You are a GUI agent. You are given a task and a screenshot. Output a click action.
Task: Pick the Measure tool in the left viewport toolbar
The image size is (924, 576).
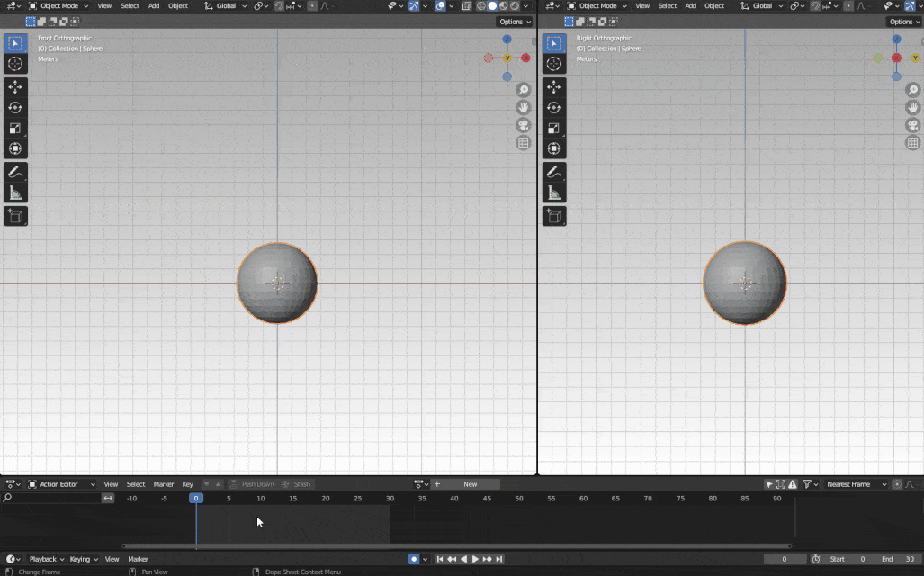point(15,193)
